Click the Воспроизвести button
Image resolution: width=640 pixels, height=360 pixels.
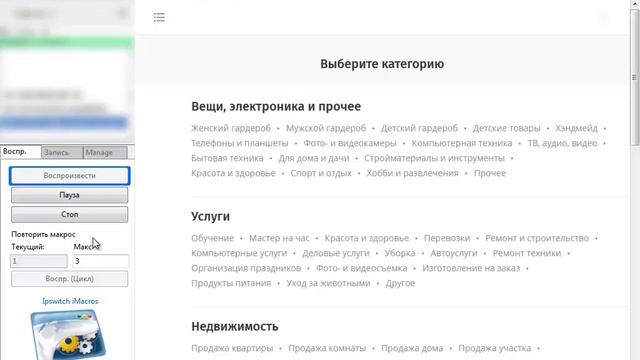tap(69, 176)
